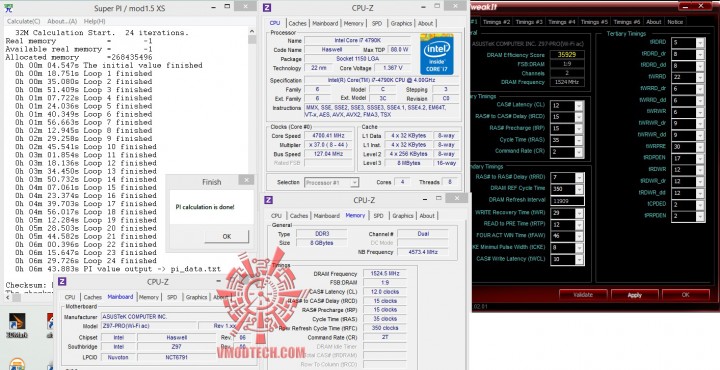Select Memory tab in CPU-Z Mainboard window

[x=149, y=297]
